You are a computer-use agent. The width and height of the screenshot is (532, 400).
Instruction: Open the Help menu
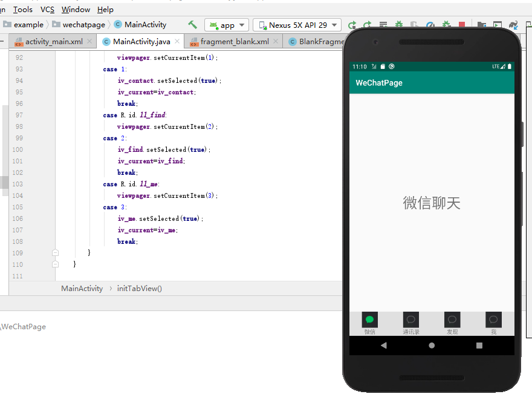[x=105, y=10]
